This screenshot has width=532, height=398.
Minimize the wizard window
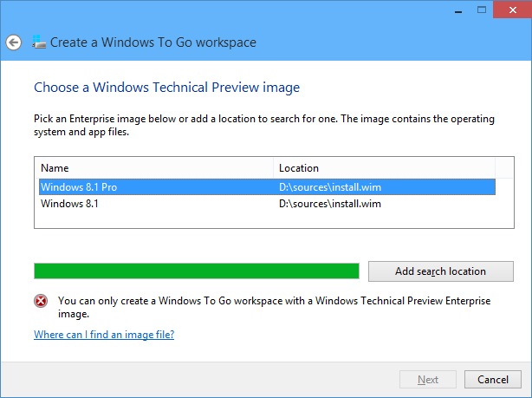click(x=458, y=10)
